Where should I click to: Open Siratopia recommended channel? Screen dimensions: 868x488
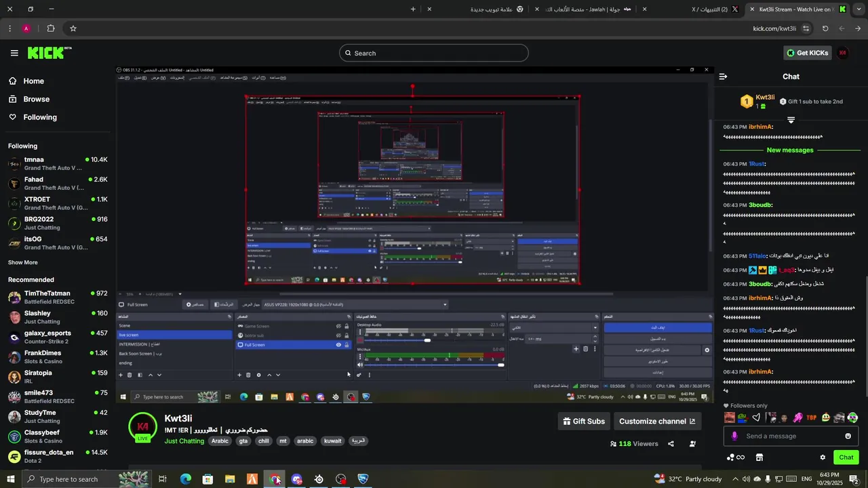click(x=58, y=377)
